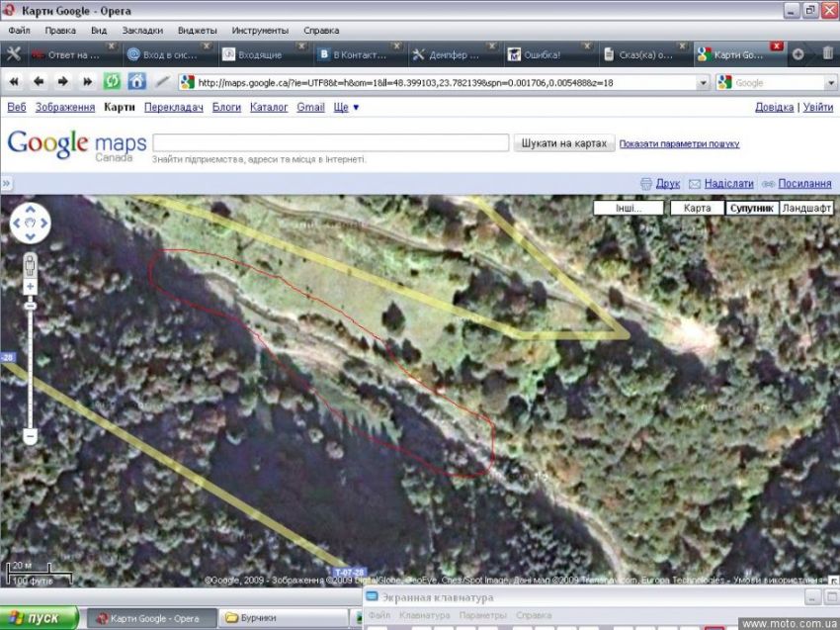Click the Шукати на картах button
The height and width of the screenshot is (630, 840).
564,143
